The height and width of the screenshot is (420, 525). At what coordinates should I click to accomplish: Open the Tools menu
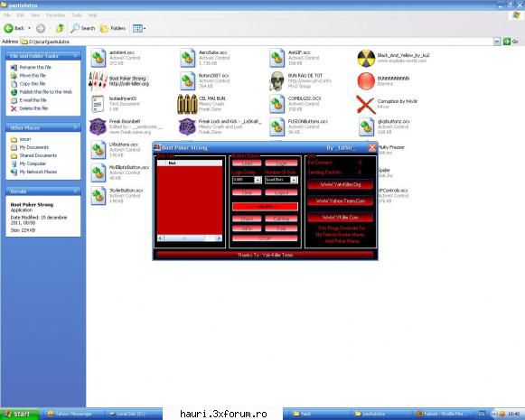(x=77, y=15)
